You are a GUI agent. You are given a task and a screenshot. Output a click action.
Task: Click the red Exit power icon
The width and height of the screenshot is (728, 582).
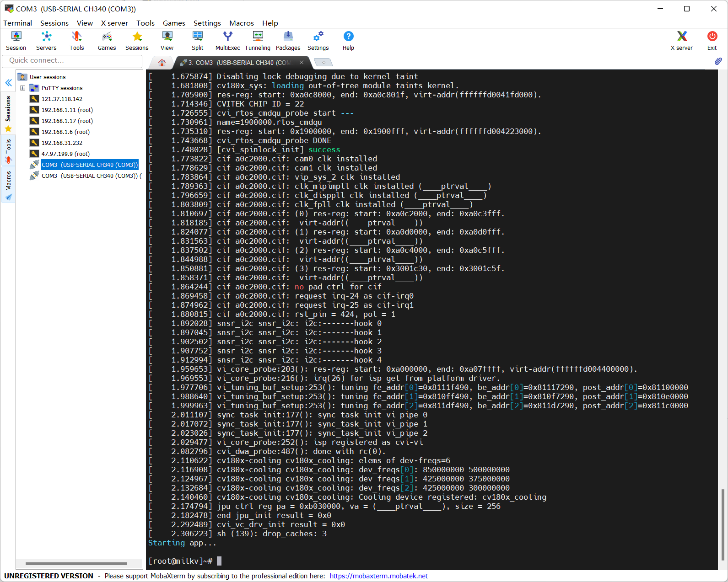tap(712, 40)
